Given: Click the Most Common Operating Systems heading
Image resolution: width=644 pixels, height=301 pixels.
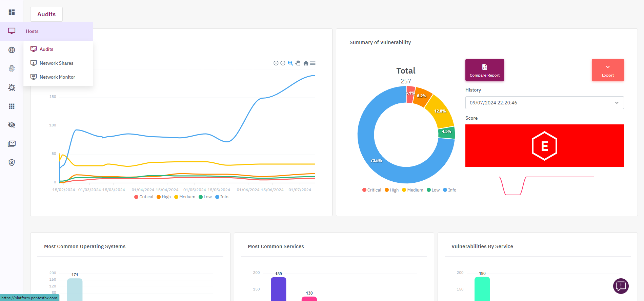Looking at the screenshot, I should (85, 246).
